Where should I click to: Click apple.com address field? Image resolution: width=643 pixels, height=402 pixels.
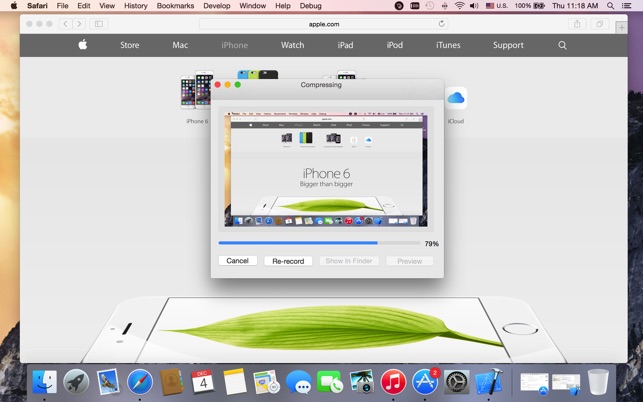(324, 24)
